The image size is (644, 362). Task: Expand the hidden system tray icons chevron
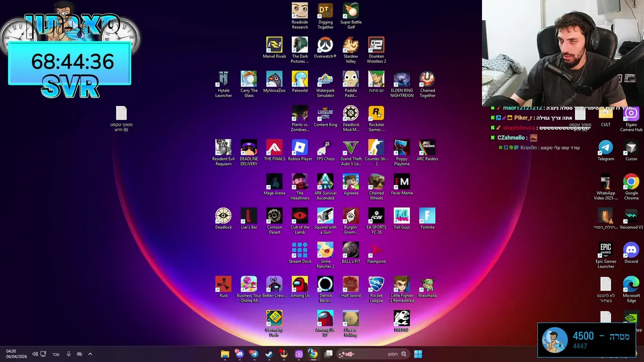tap(90, 354)
